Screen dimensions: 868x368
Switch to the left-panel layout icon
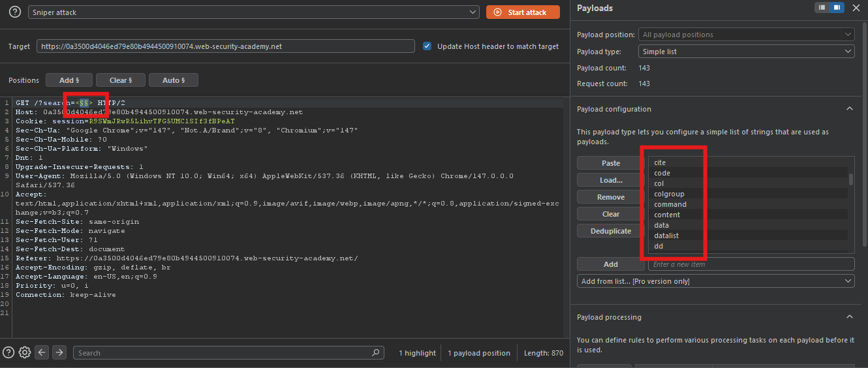[x=822, y=8]
